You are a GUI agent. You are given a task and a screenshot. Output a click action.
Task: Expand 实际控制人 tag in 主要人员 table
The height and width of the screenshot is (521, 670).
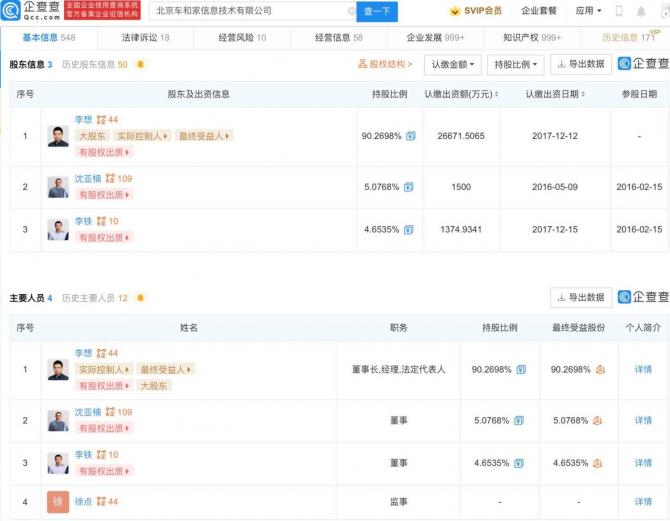pyautogui.click(x=104, y=369)
